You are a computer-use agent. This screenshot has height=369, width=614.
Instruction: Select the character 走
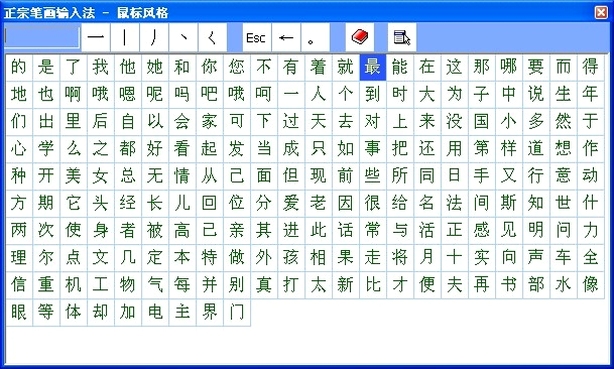372,257
